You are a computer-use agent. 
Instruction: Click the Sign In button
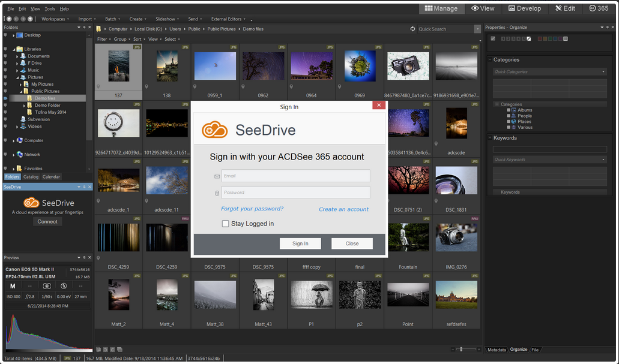tap(300, 243)
